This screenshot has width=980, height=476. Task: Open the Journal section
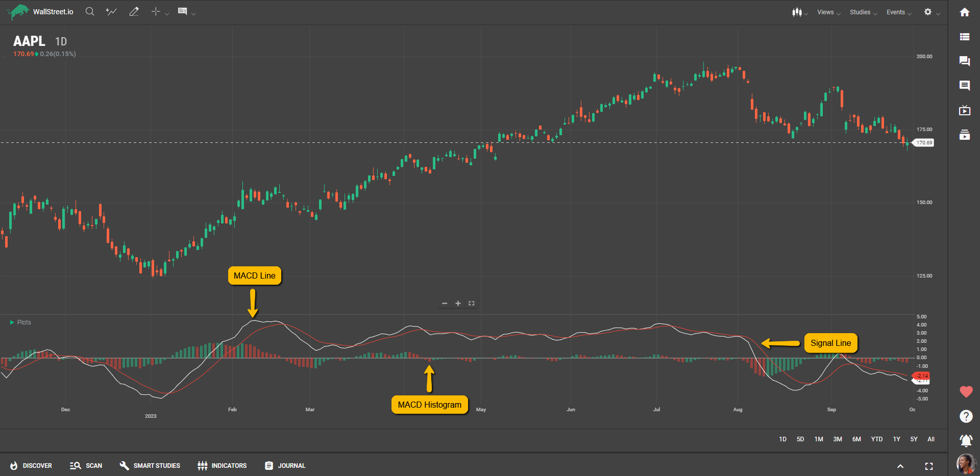(285, 466)
